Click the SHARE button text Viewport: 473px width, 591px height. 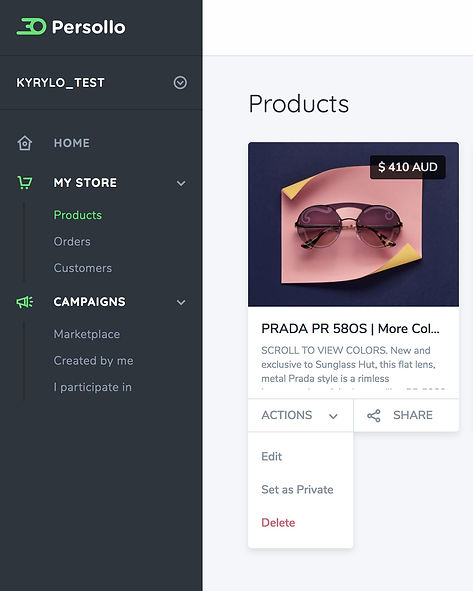pos(413,415)
